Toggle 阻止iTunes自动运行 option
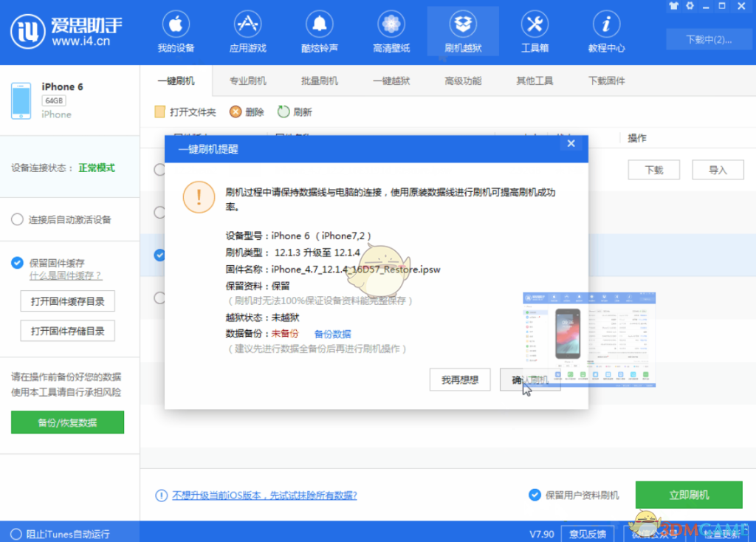This screenshot has width=756, height=542. point(17,534)
